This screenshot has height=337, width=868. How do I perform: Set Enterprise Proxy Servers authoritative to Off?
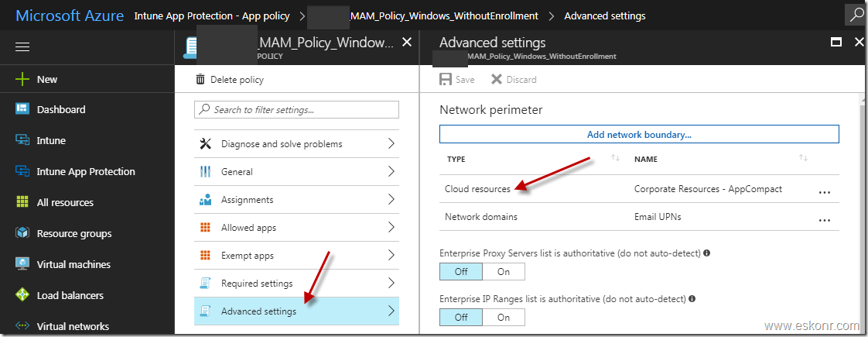pos(461,272)
